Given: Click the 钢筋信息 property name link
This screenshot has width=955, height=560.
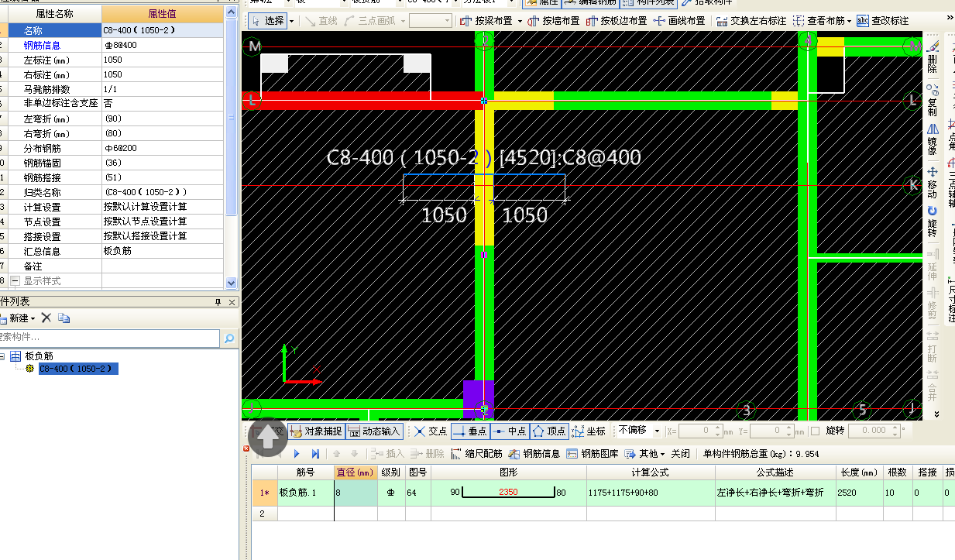Looking at the screenshot, I should click(42, 45).
